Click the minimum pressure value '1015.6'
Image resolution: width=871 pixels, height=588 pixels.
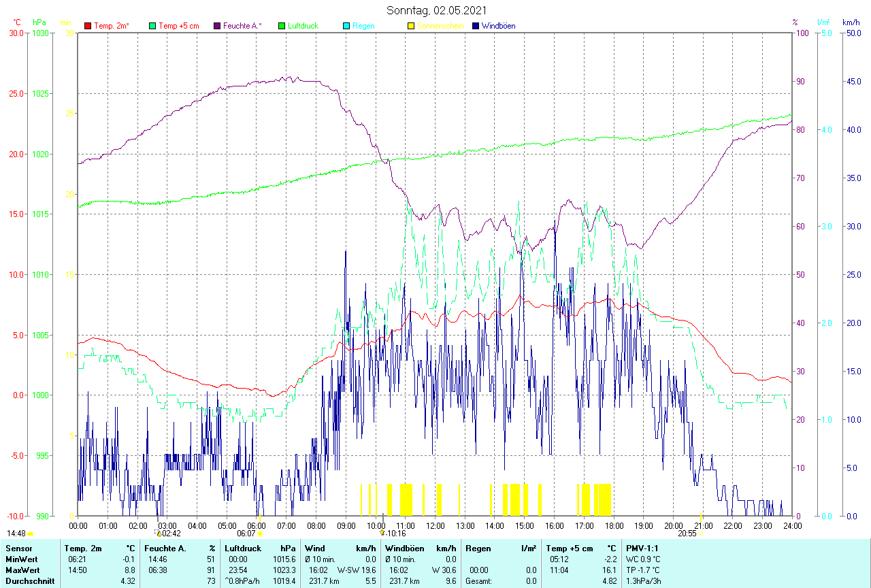pyautogui.click(x=284, y=559)
